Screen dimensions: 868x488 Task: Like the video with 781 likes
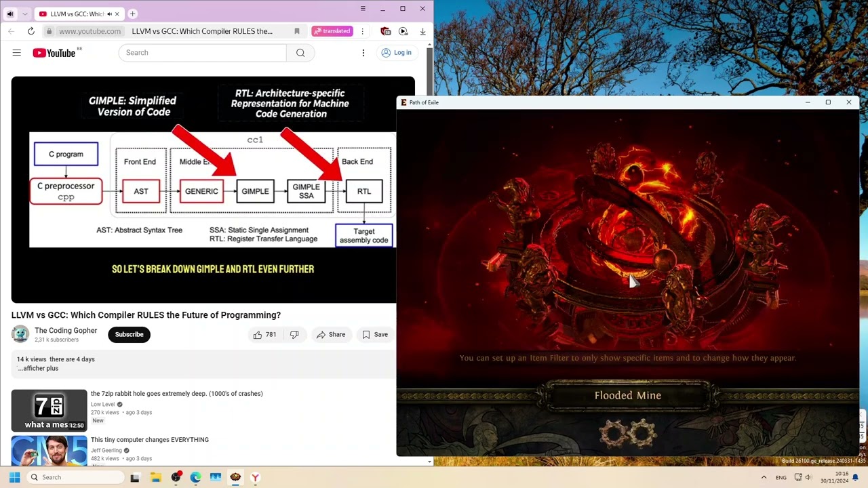[264, 334]
